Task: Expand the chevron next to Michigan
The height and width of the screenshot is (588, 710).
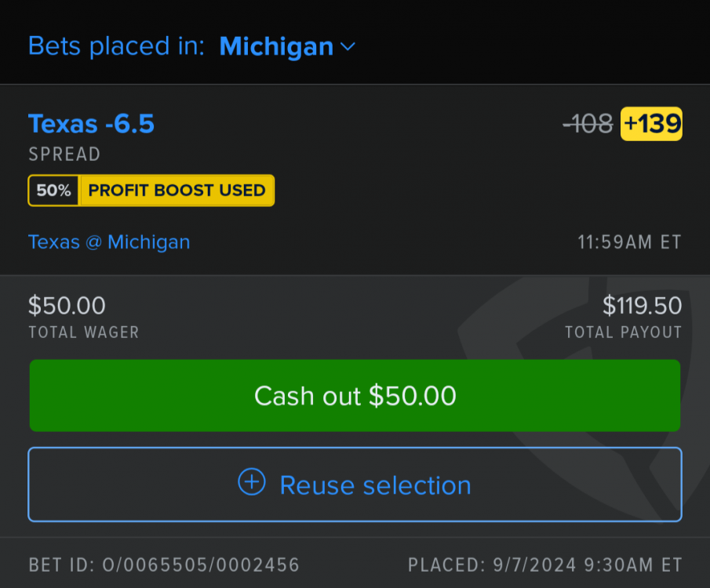Action: pos(348,47)
